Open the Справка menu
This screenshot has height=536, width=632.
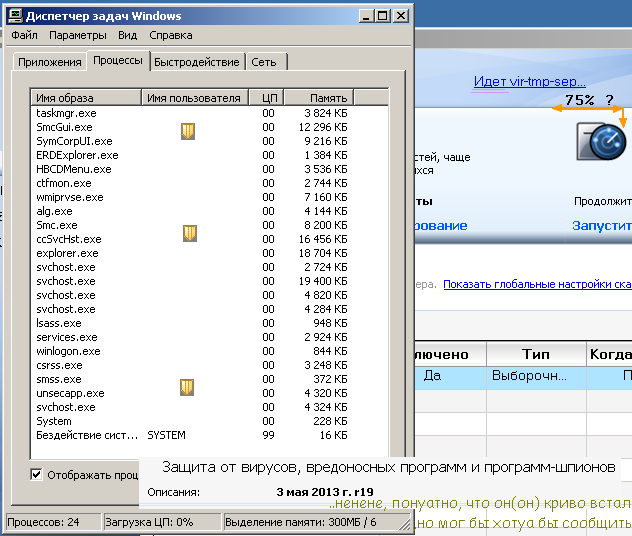[x=170, y=35]
